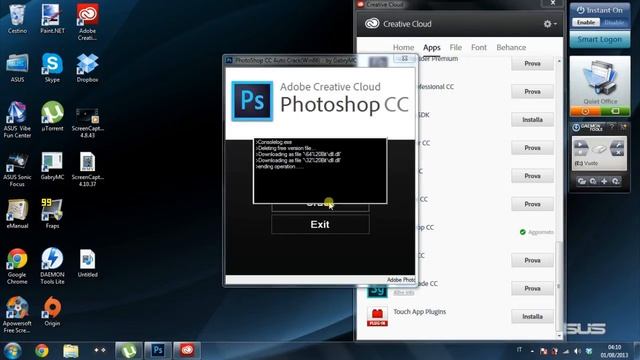The height and width of the screenshot is (360, 640).
Task: Switch to the File tab in Creative Cloud
Action: tap(456, 47)
